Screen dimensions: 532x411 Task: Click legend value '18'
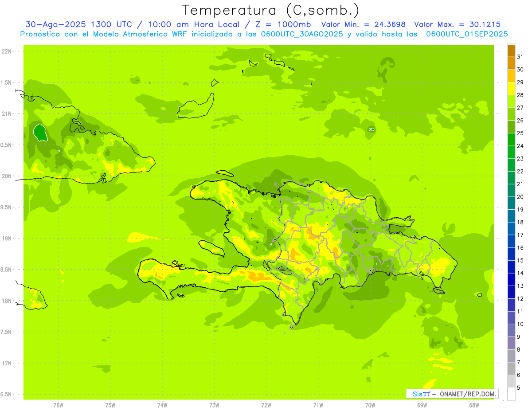point(520,222)
